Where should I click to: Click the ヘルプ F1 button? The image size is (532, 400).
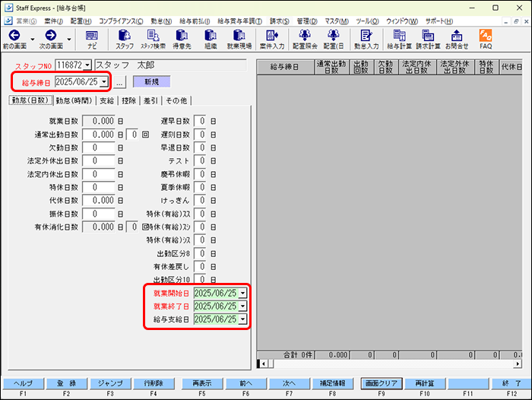[x=23, y=383]
